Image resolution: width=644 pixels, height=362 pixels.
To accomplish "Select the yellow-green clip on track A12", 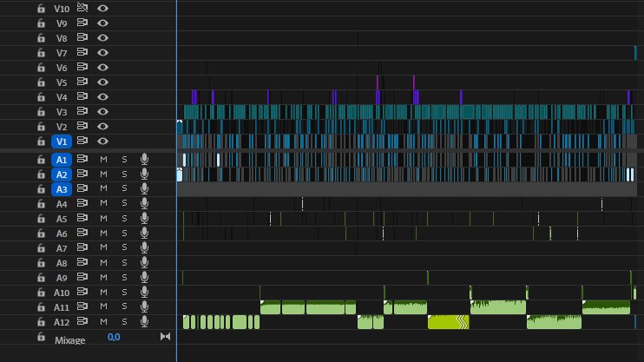I will (448, 322).
